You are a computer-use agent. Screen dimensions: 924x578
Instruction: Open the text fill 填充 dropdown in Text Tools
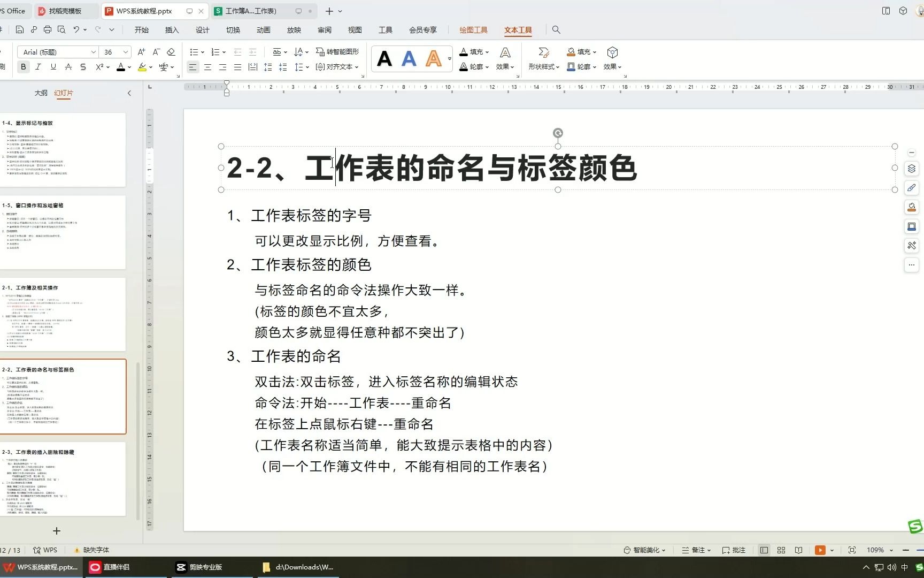pyautogui.click(x=475, y=51)
